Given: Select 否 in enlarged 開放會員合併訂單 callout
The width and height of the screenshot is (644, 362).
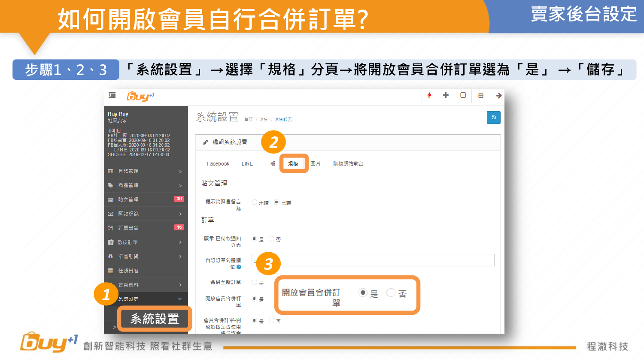Looking at the screenshot, I should point(391,293).
